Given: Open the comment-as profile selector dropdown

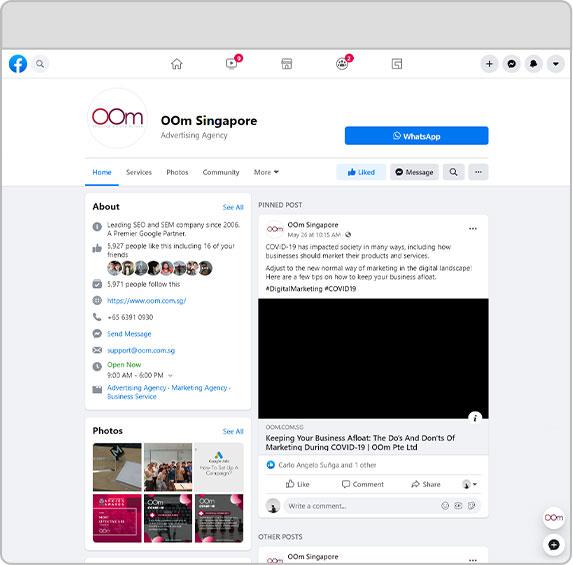Looking at the screenshot, I should coord(470,484).
